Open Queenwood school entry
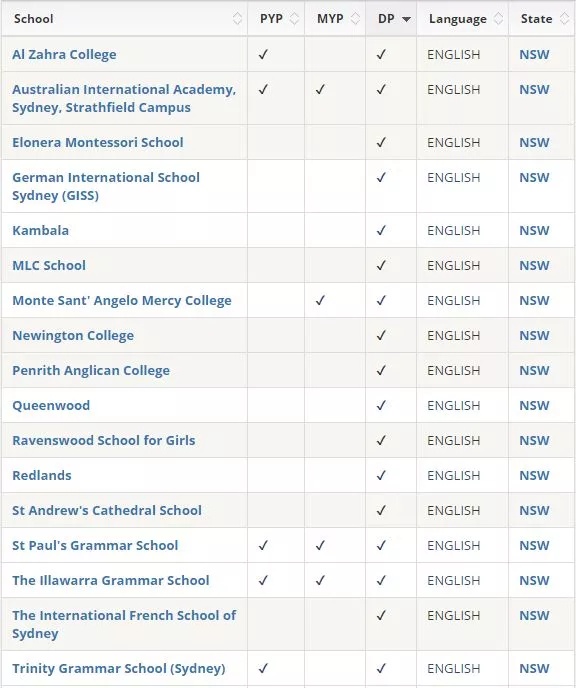Viewport: 576px width, 688px height. tap(51, 405)
